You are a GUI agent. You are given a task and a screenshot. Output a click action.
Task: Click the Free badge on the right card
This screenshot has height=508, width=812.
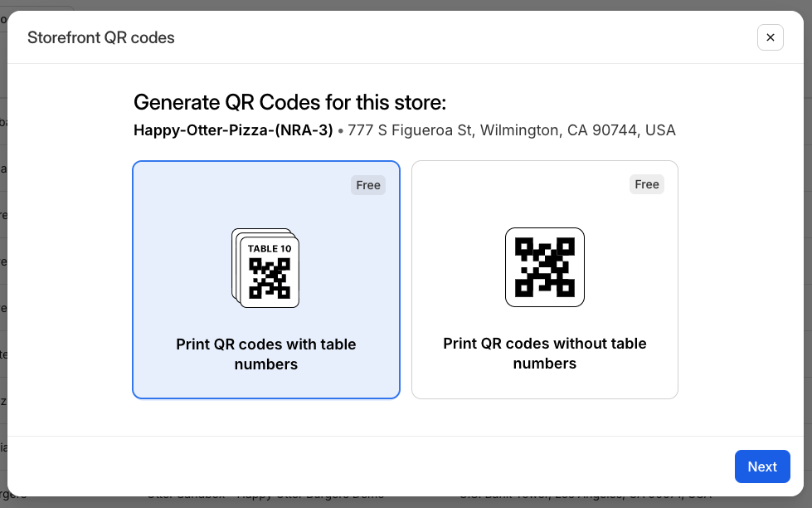pos(647,184)
